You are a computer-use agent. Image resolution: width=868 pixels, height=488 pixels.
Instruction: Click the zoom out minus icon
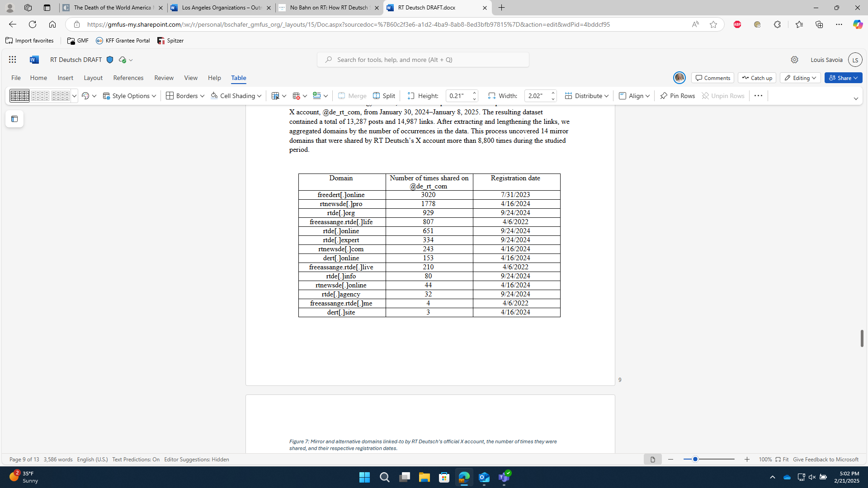coord(670,460)
